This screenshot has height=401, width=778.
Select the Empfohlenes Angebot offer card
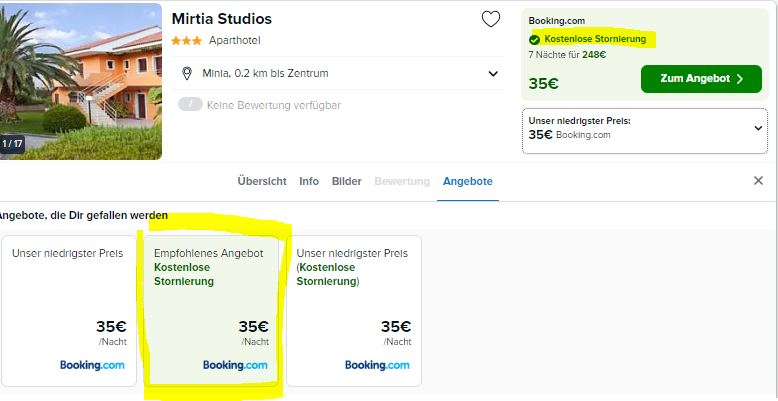click(211, 311)
